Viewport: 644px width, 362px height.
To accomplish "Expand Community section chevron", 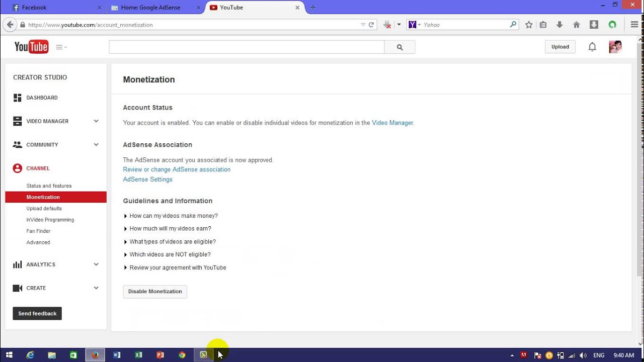I will (96, 145).
